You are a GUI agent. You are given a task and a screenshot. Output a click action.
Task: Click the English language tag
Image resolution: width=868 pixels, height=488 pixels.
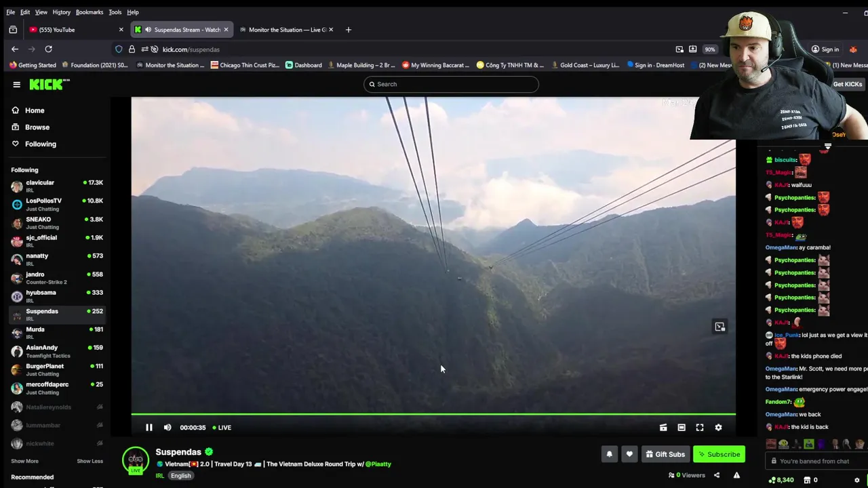(x=180, y=476)
